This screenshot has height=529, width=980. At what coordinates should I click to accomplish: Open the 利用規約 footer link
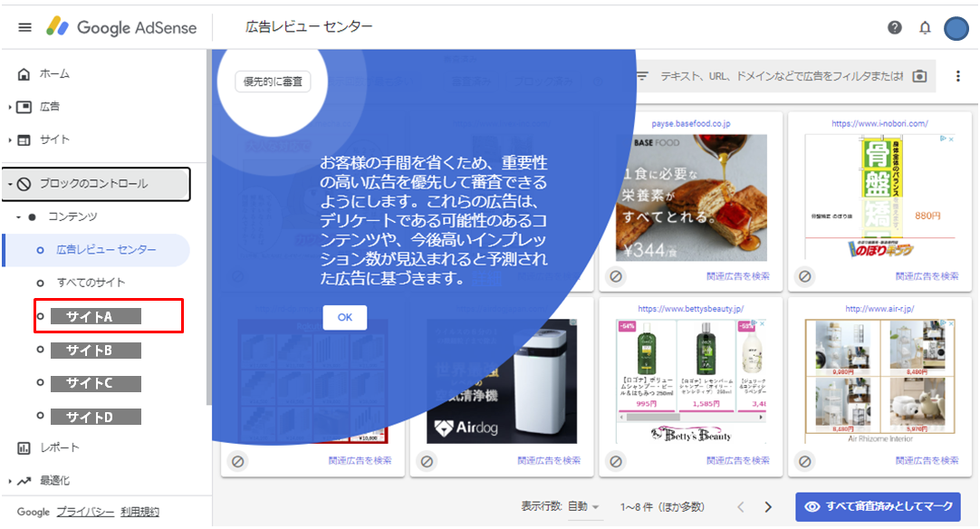click(x=140, y=512)
